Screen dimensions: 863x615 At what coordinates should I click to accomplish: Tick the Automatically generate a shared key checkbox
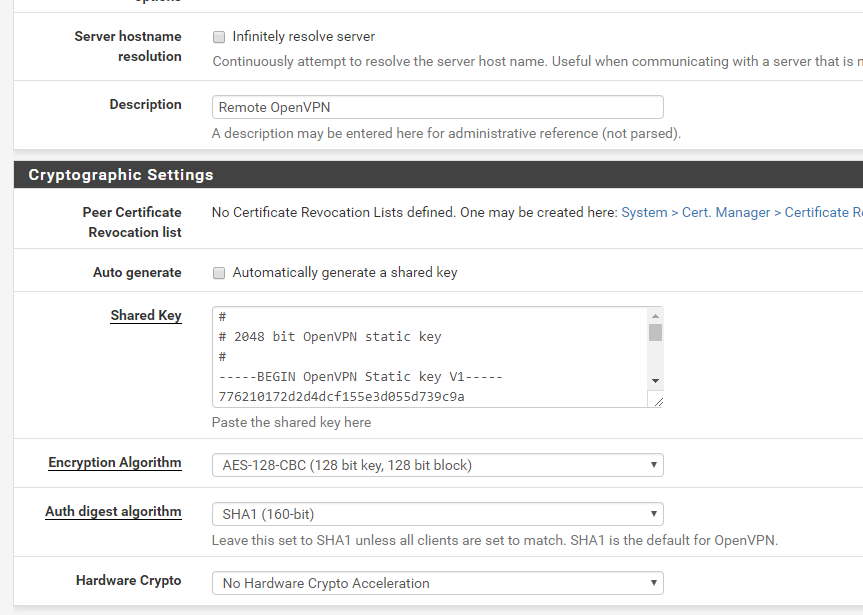(x=219, y=273)
